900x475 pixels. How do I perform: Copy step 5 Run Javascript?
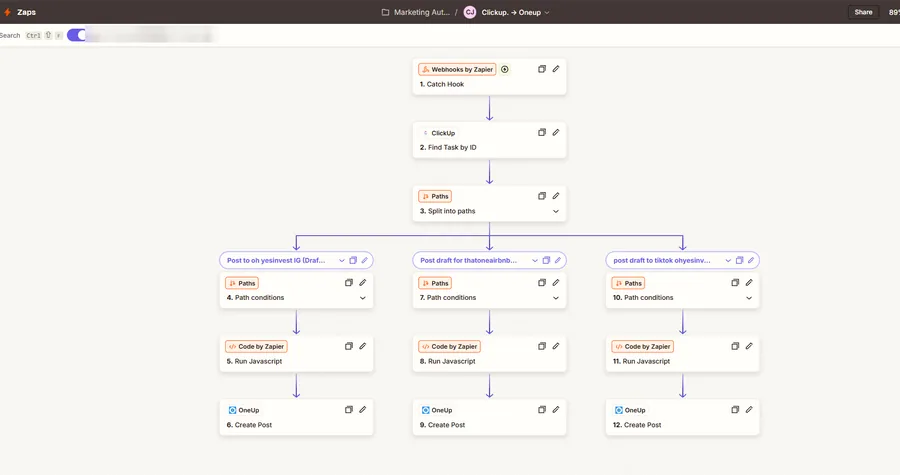[x=348, y=346]
